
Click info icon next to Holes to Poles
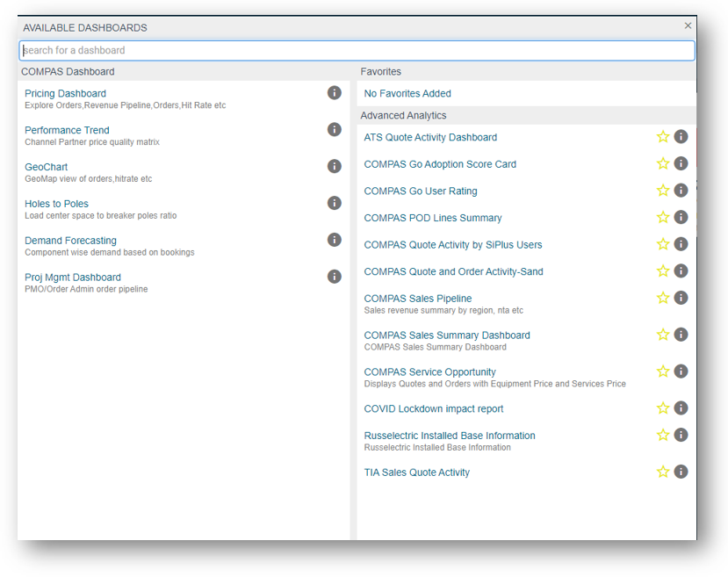[x=334, y=203]
